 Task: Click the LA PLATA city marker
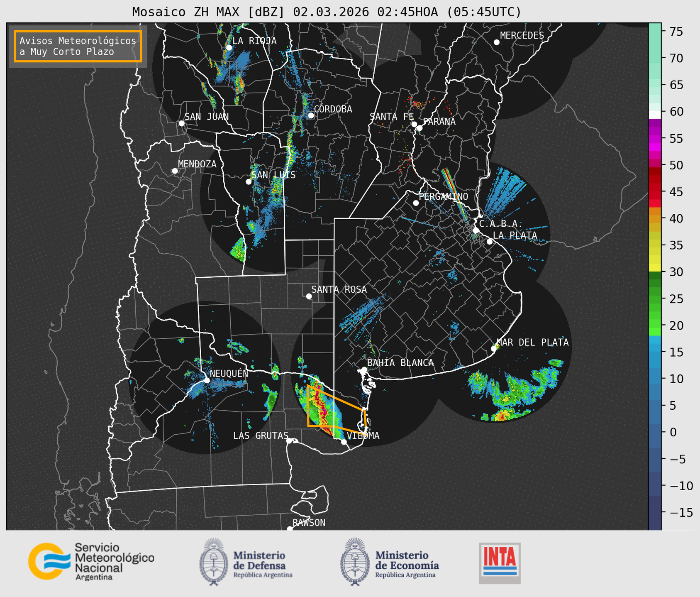[x=490, y=242]
